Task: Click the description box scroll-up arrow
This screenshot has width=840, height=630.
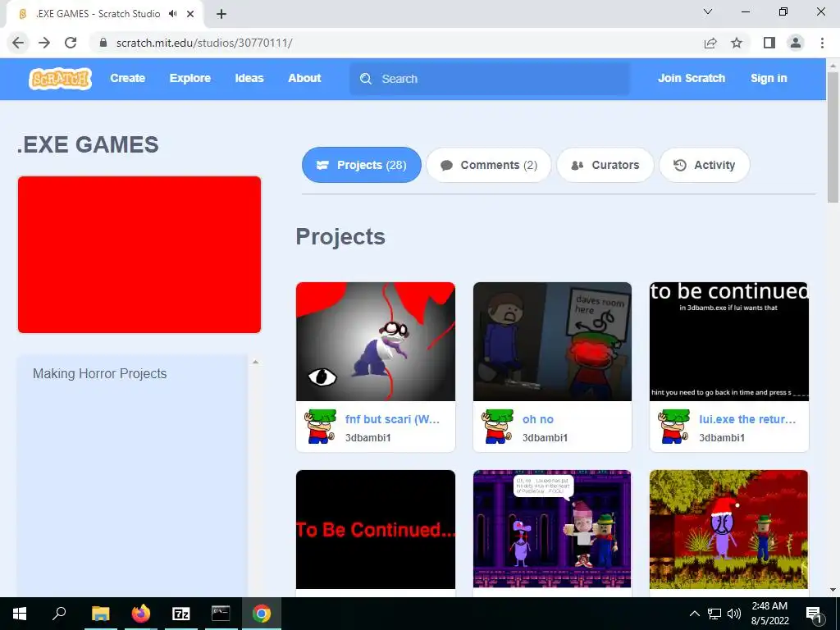Action: [256, 362]
